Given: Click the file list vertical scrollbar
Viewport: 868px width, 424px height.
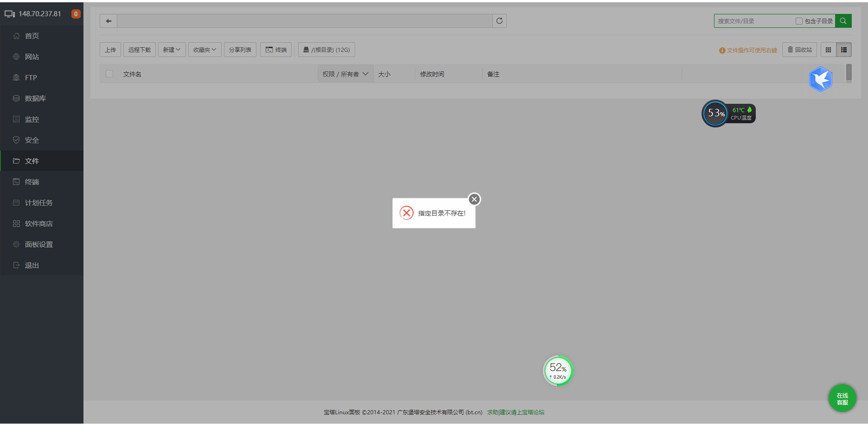Looking at the screenshot, I should (849, 73).
